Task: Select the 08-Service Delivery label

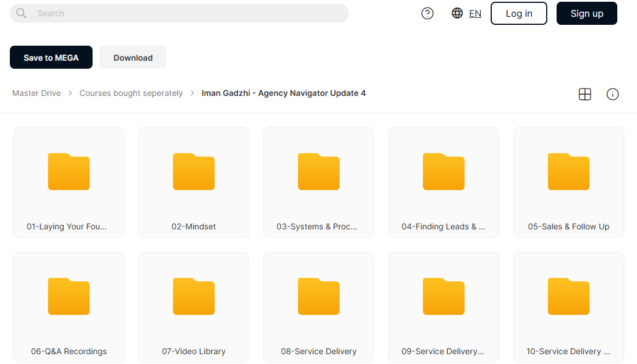Action: point(318,351)
